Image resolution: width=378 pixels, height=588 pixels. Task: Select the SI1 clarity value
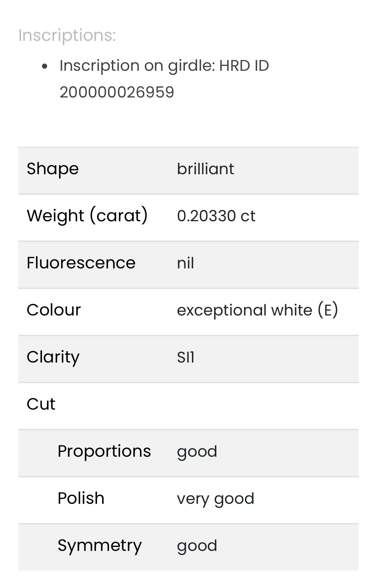[x=186, y=357]
